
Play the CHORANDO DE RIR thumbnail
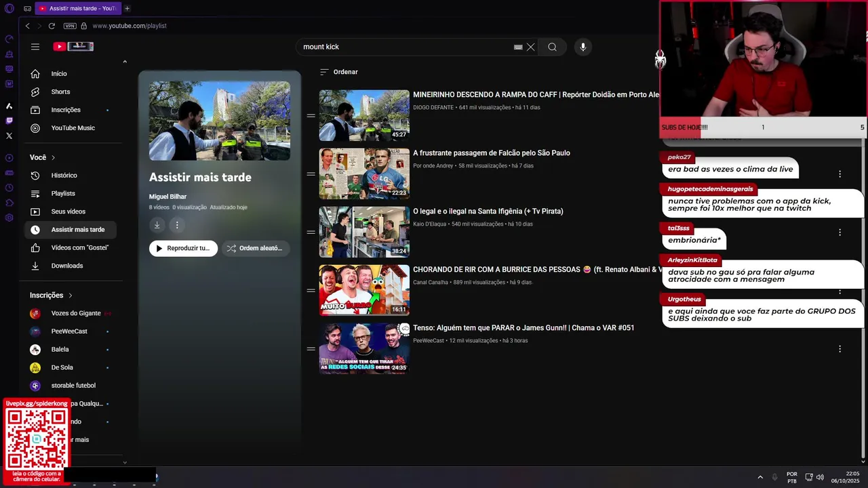pyautogui.click(x=364, y=290)
